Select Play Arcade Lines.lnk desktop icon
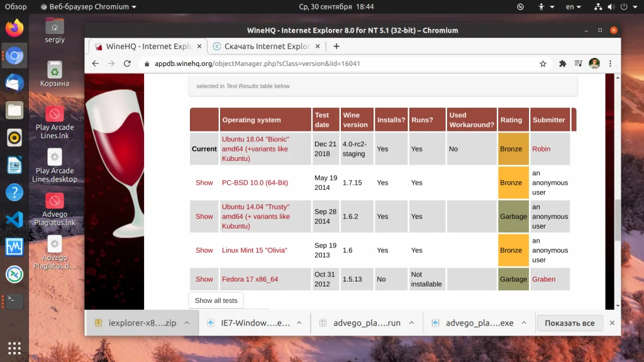Viewport: 644px width, 362px height. click(55, 123)
